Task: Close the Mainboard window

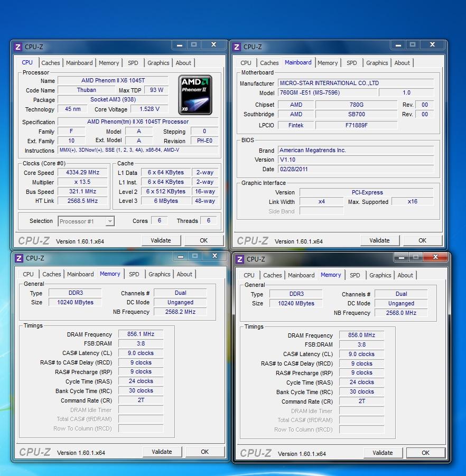Action: (432, 44)
